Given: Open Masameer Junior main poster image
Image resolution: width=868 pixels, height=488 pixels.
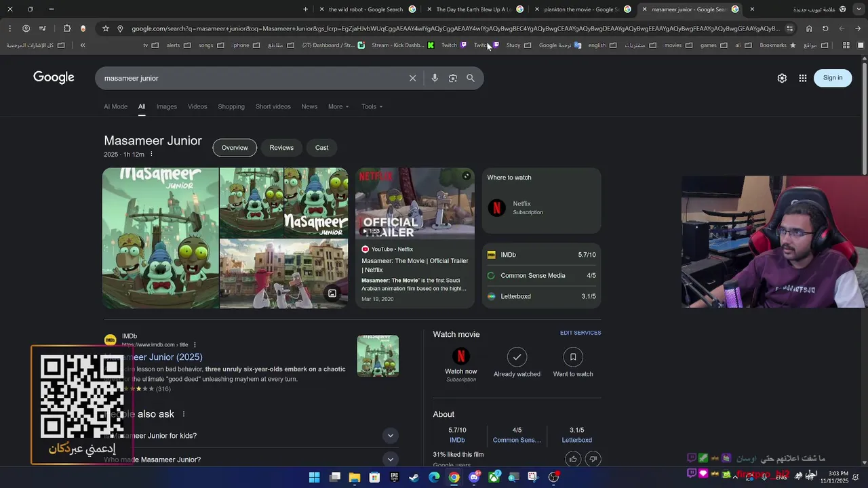Looking at the screenshot, I should click(161, 239).
